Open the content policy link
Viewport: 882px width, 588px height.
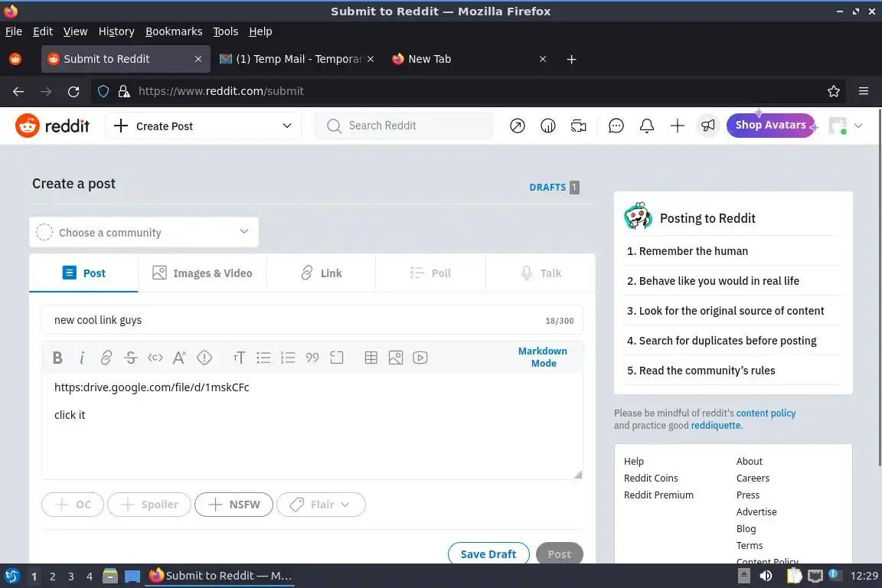point(766,413)
